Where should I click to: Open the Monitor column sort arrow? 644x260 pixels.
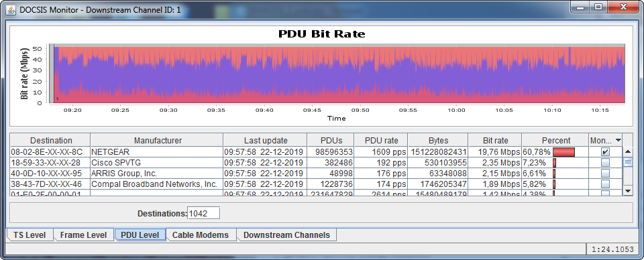tap(618, 141)
